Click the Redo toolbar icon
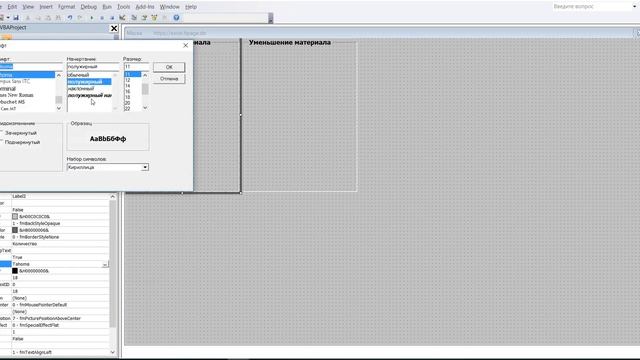The width and height of the screenshot is (640, 360). [80, 18]
